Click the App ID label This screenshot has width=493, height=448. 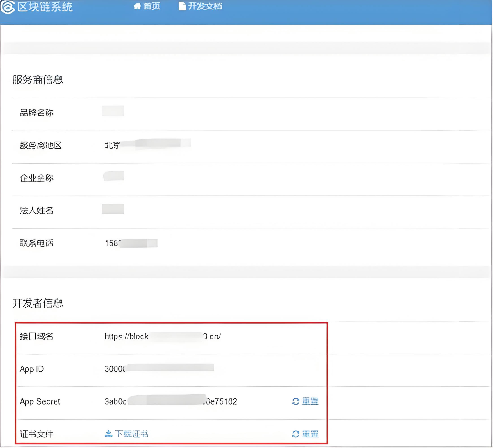click(x=32, y=369)
